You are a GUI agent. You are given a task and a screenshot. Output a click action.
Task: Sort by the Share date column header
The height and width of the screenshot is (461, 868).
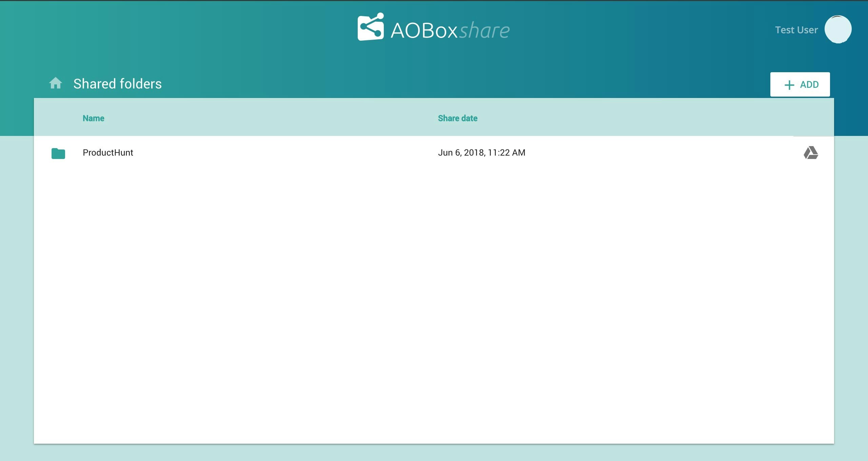coord(457,118)
